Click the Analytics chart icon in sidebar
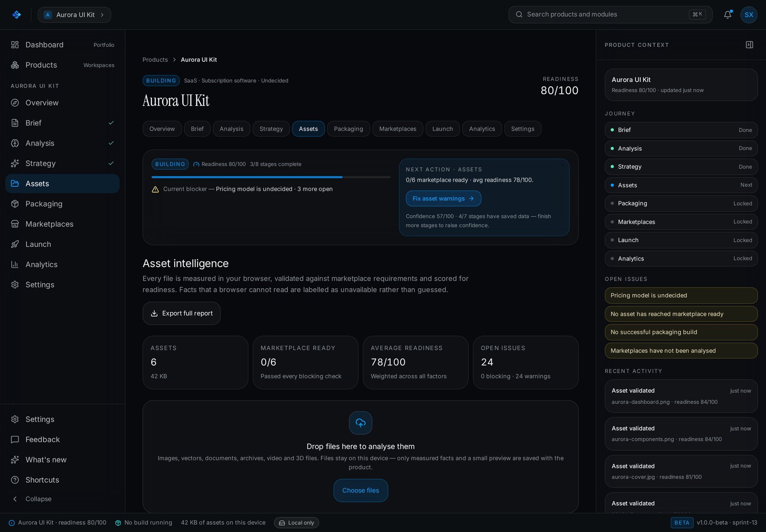 pyautogui.click(x=15, y=264)
